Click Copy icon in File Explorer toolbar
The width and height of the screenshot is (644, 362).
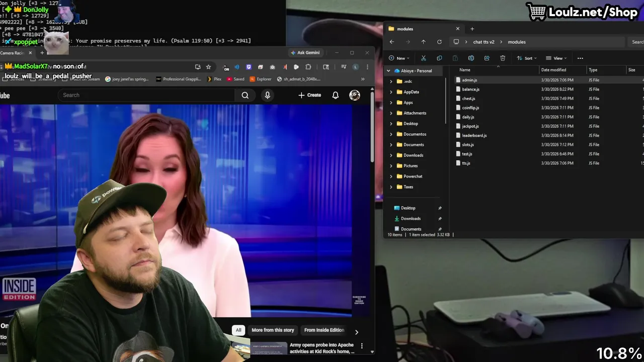439,58
